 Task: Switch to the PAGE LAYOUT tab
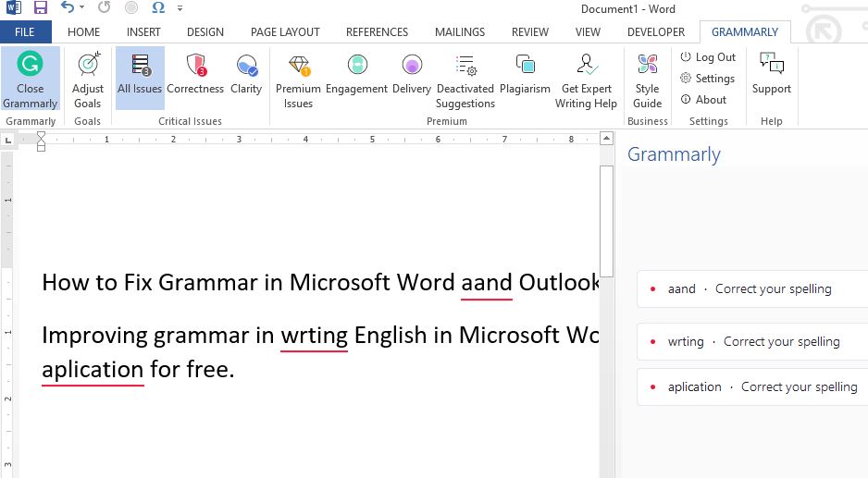point(285,32)
